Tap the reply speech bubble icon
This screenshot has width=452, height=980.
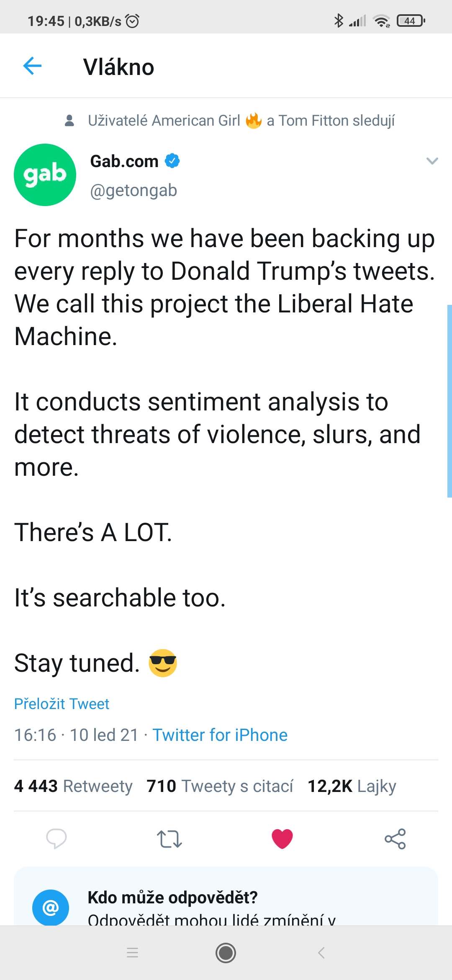(56, 838)
